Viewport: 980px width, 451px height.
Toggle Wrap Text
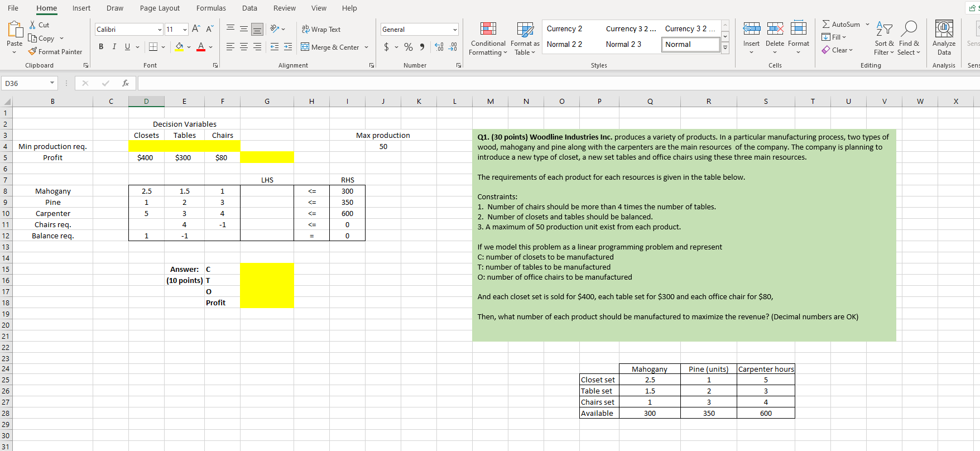[321, 29]
